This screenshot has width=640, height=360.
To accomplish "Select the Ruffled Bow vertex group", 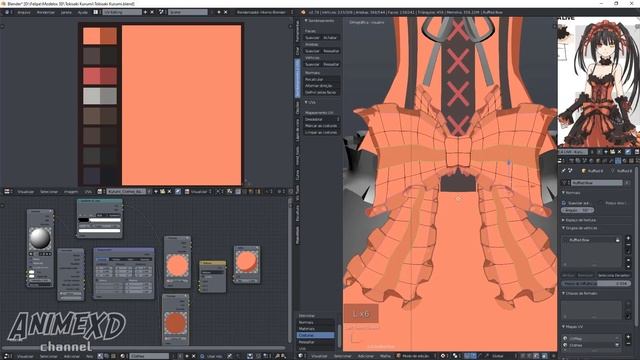I will [x=591, y=240].
